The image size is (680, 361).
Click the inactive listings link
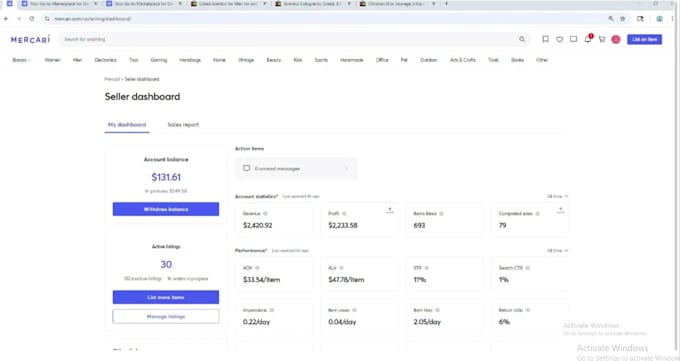tap(143, 279)
